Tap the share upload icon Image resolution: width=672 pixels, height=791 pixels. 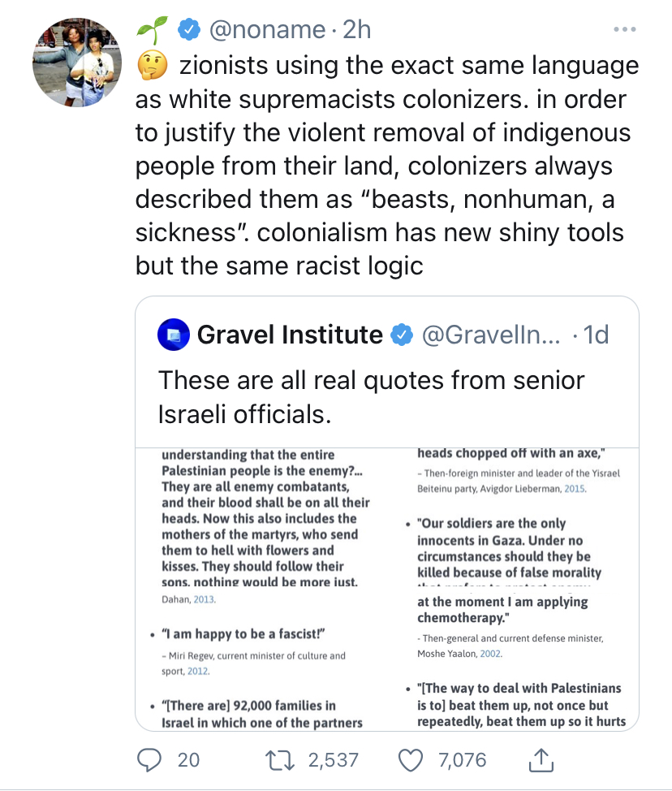click(x=541, y=759)
